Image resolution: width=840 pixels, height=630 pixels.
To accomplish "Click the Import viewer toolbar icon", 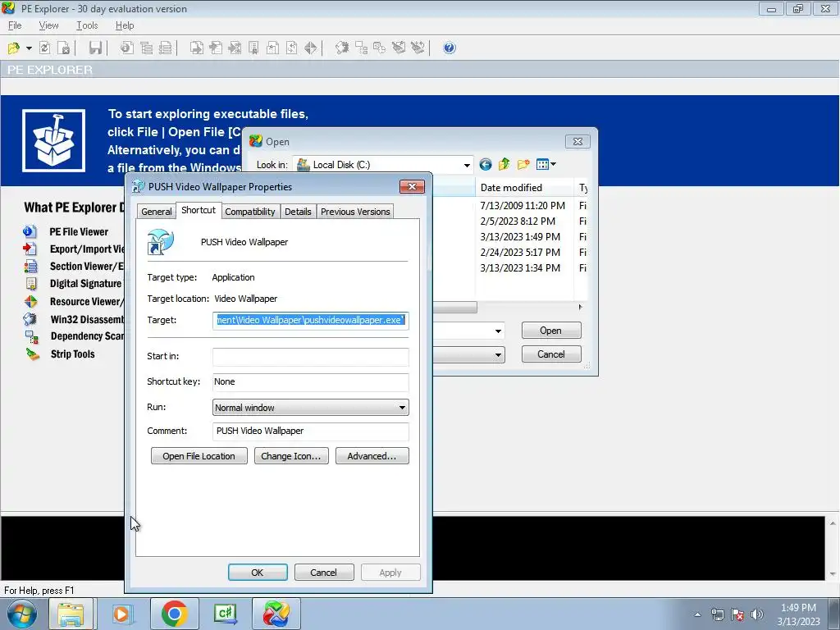I will coord(216,48).
